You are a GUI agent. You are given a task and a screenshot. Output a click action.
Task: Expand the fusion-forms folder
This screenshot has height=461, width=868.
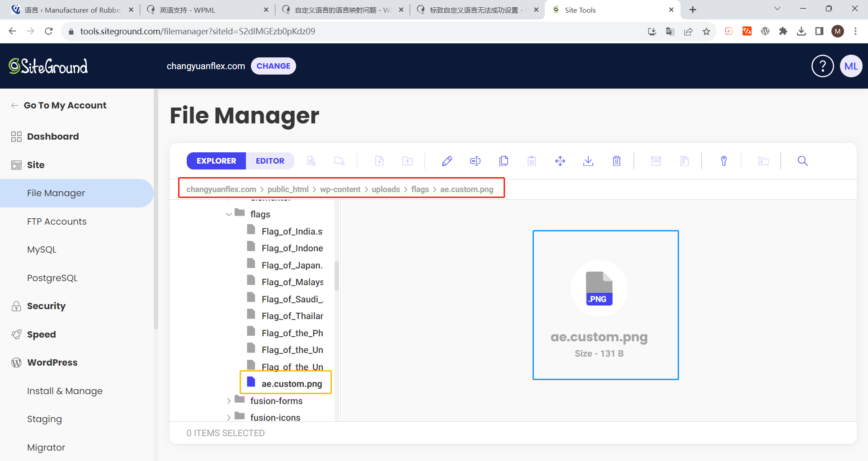[229, 401]
